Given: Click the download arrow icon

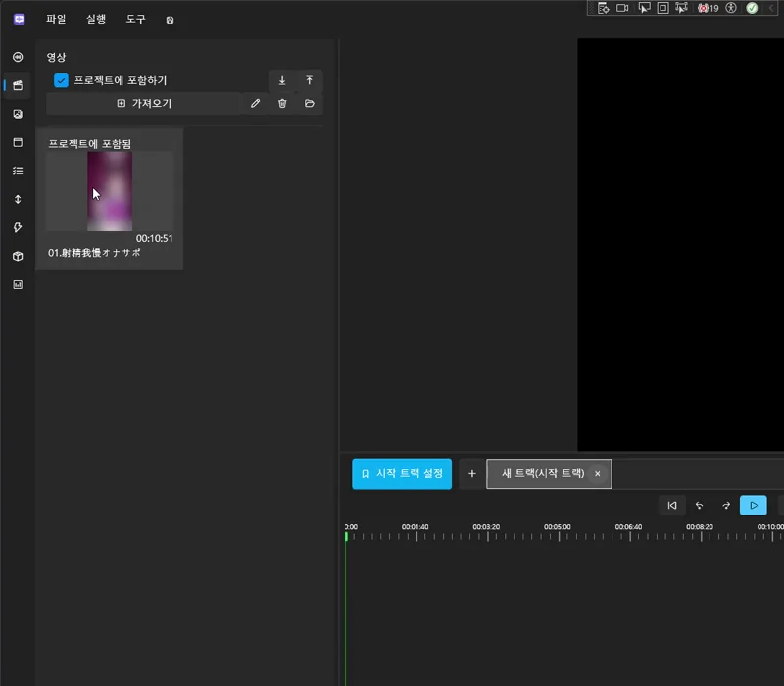Looking at the screenshot, I should click(x=282, y=80).
